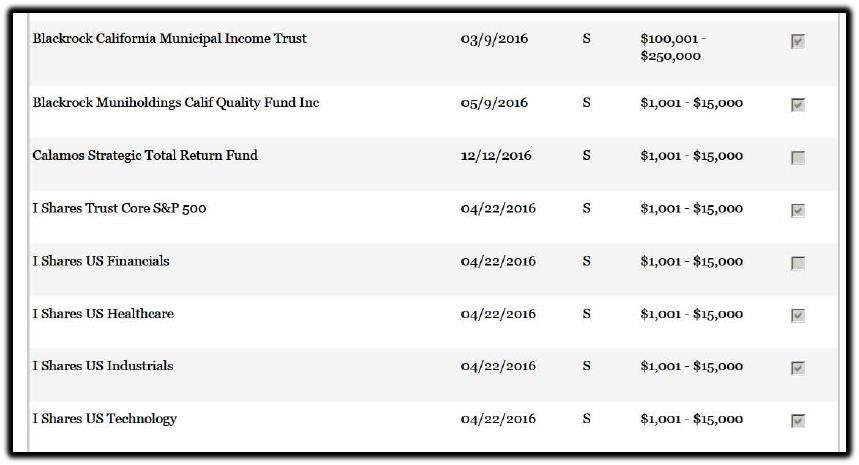This screenshot has width=859, height=465.
Task: Click I Shares US Financials asset name
Action: 101,261
